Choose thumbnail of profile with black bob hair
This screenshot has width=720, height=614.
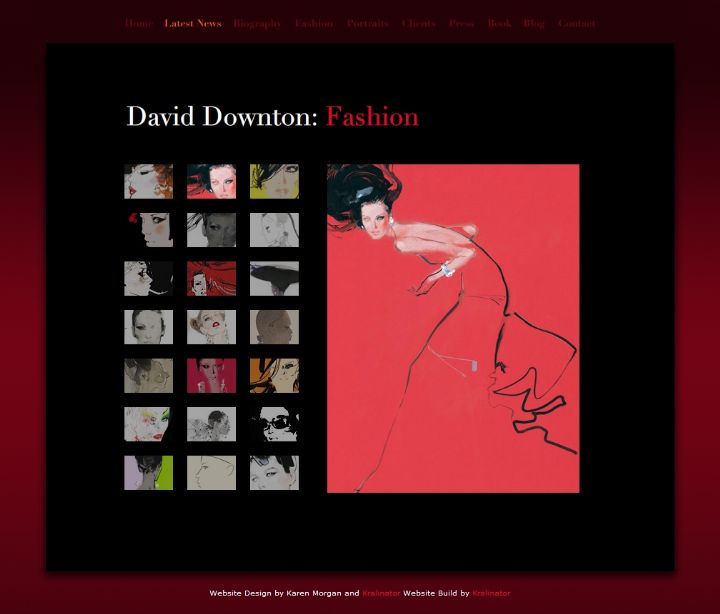148,279
